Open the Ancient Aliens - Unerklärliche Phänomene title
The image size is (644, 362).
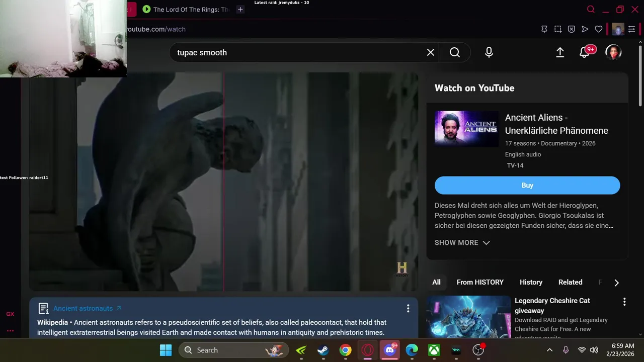tap(556, 124)
